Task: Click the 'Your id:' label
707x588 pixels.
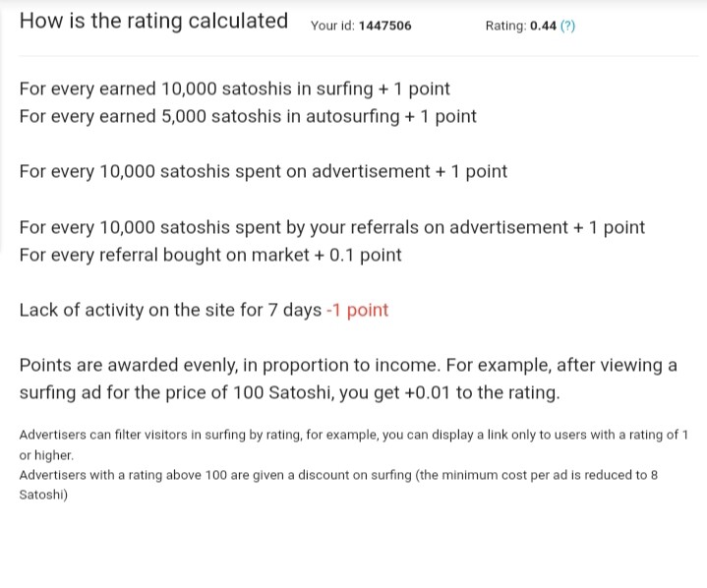Action: click(332, 26)
